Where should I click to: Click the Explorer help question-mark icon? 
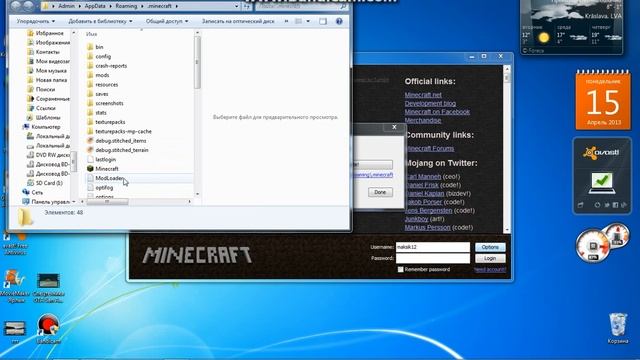339,21
